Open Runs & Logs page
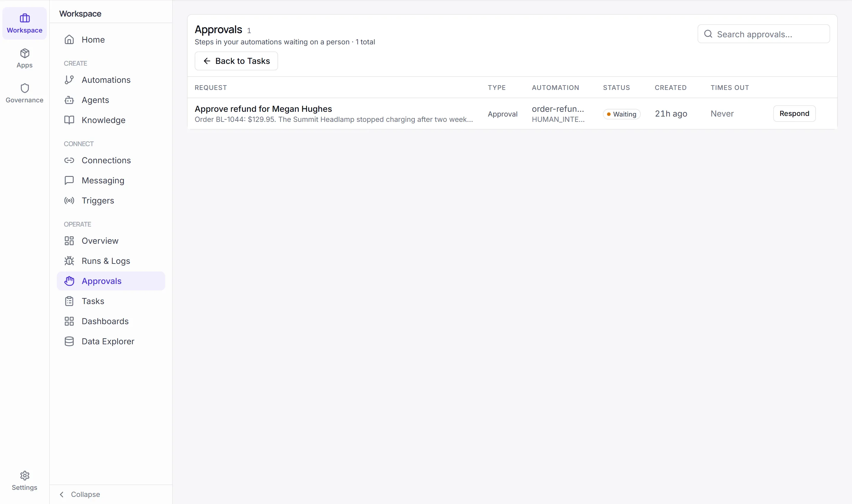This screenshot has width=852, height=504. (111, 261)
